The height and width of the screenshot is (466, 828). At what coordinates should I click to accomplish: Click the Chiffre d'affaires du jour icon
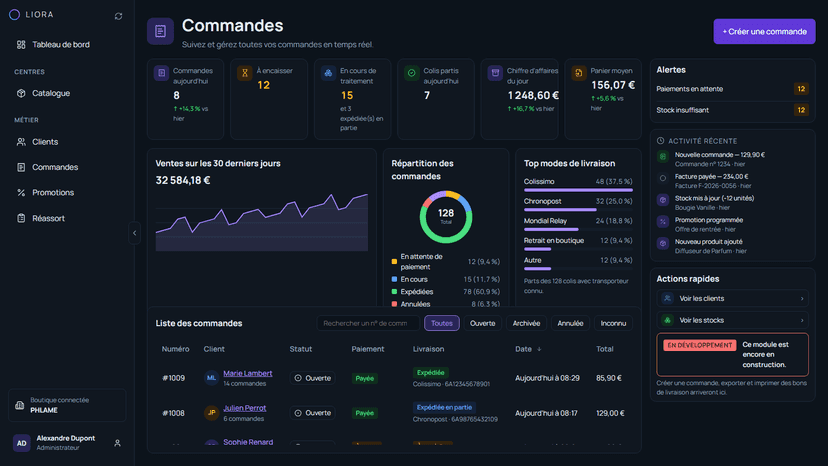click(495, 73)
